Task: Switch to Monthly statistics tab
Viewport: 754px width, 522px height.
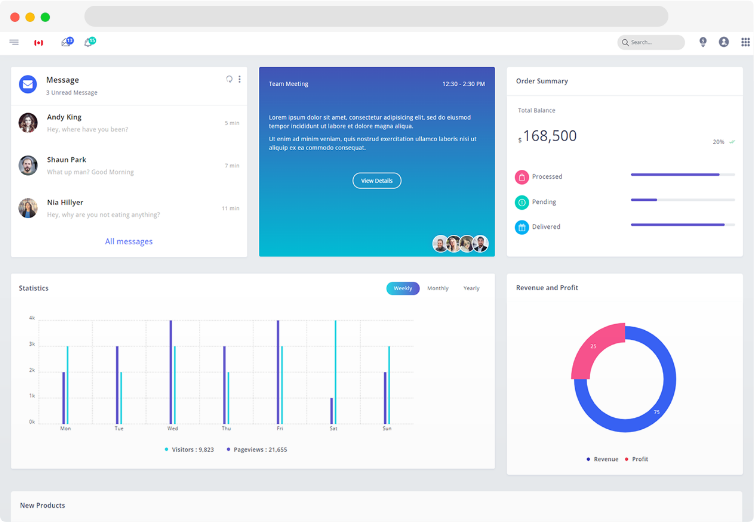Action: pyautogui.click(x=438, y=288)
